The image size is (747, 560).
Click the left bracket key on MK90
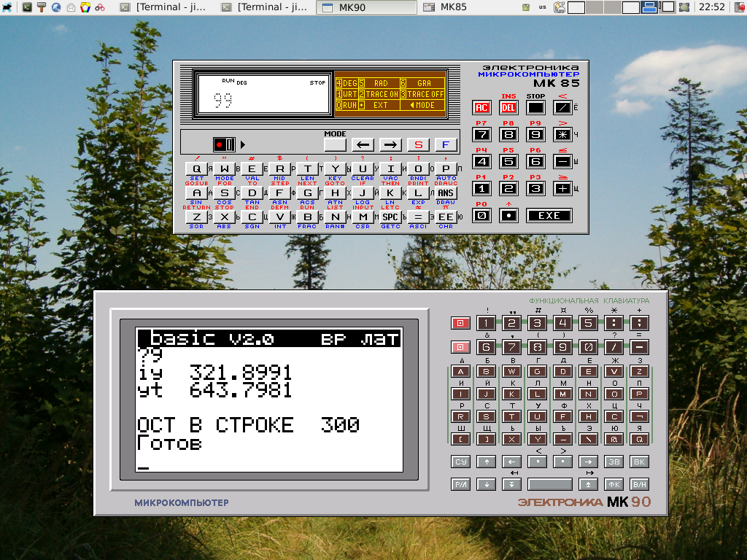[460, 439]
